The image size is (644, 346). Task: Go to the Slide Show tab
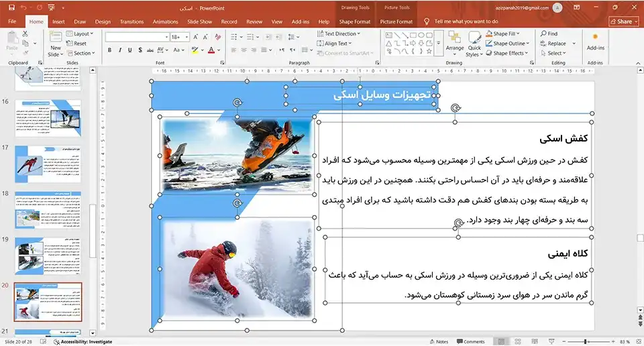point(200,21)
